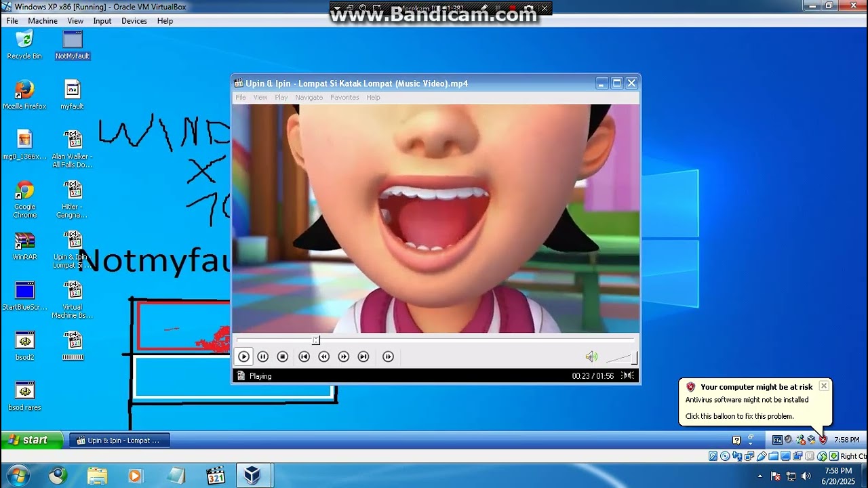Screen dimensions: 868x488
Task: Open VirtualBox Input menu
Action: (x=102, y=21)
